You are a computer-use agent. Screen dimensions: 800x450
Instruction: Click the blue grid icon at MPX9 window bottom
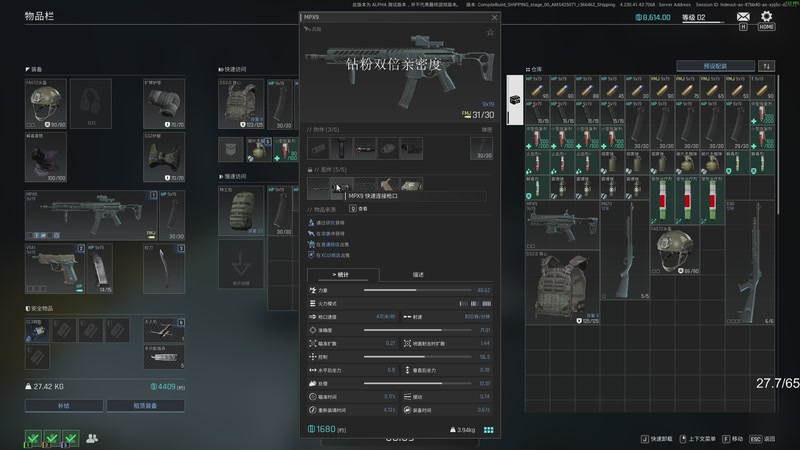point(488,430)
